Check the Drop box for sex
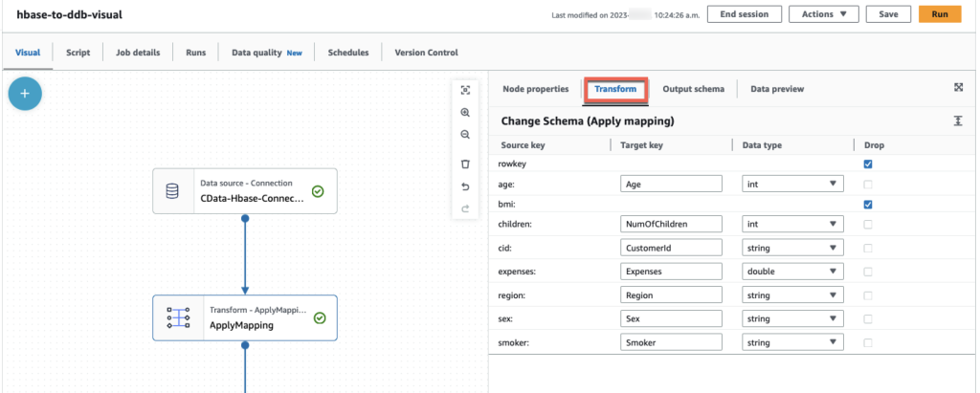This screenshot has width=980, height=393. [x=867, y=318]
